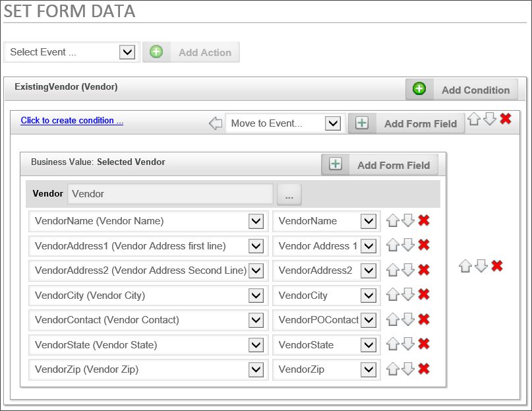Click Add Form Field in Selected Vendor panel

pyautogui.click(x=380, y=165)
